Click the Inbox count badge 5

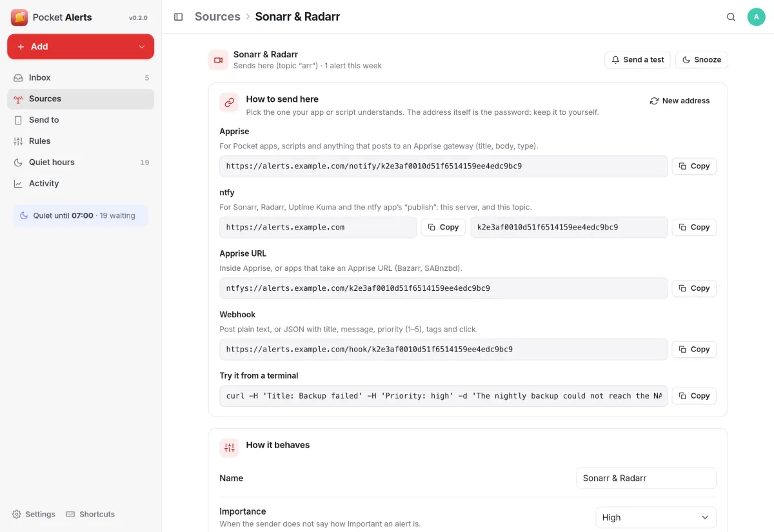147,78
